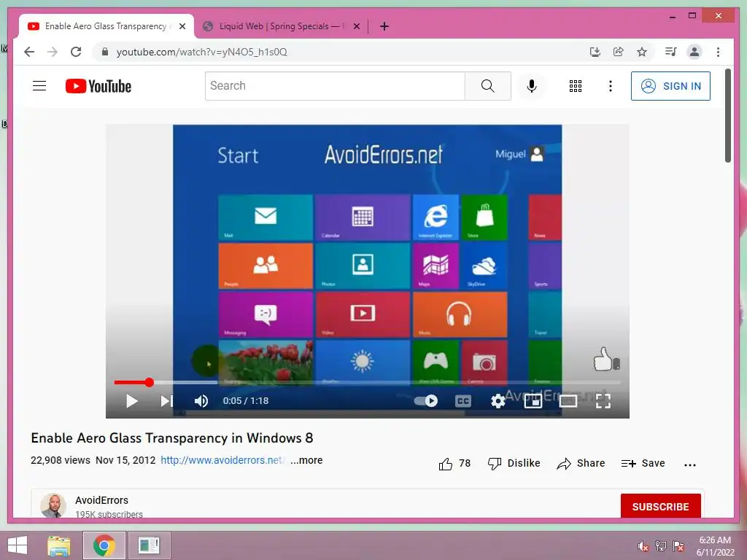Image resolution: width=747 pixels, height=560 pixels.
Task: Open network tray icon
Action: tap(661, 546)
